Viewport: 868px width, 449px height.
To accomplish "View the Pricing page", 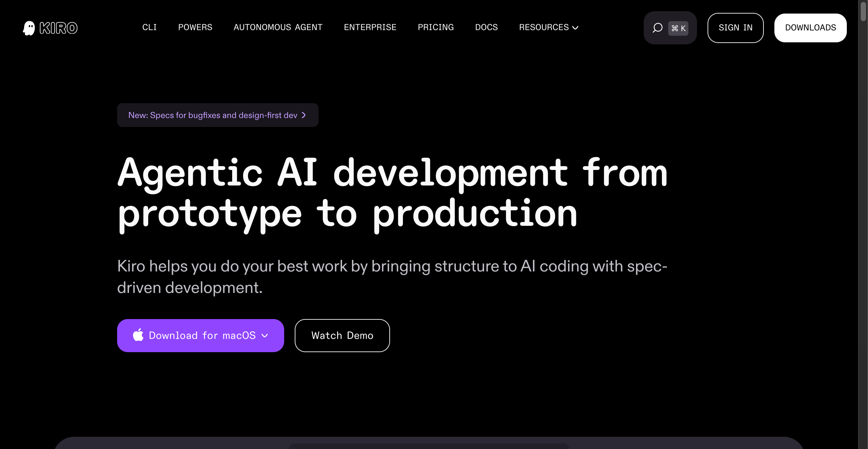I will (436, 27).
